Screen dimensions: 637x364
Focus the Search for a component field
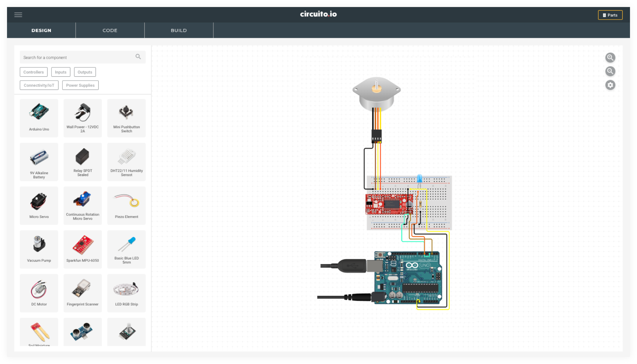[76, 57]
